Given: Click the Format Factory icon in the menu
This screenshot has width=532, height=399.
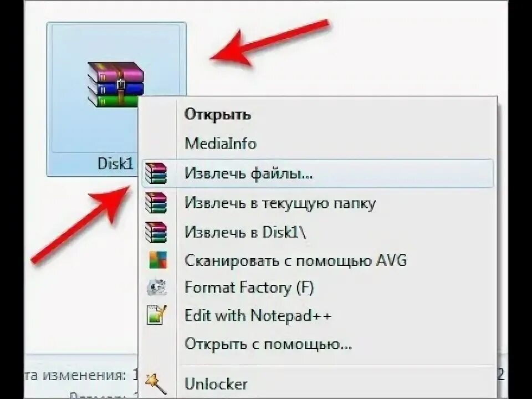Looking at the screenshot, I should point(156,287).
